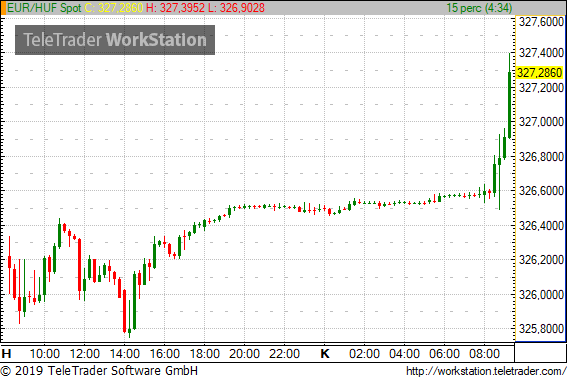The width and height of the screenshot is (567, 380).
Task: Click the C: 327,2860 close value in header
Action: coord(114,8)
